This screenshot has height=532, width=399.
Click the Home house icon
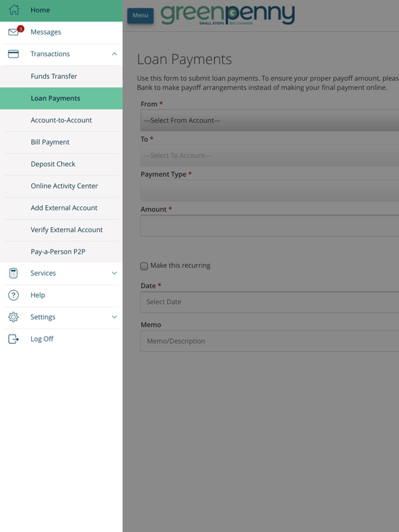(x=14, y=10)
